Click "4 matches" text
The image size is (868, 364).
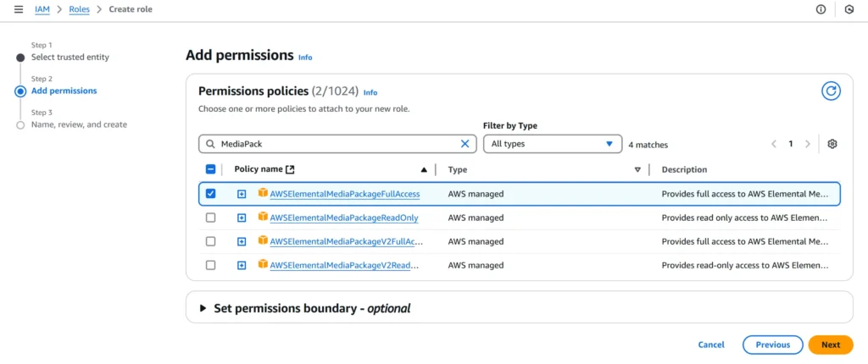[x=648, y=145]
